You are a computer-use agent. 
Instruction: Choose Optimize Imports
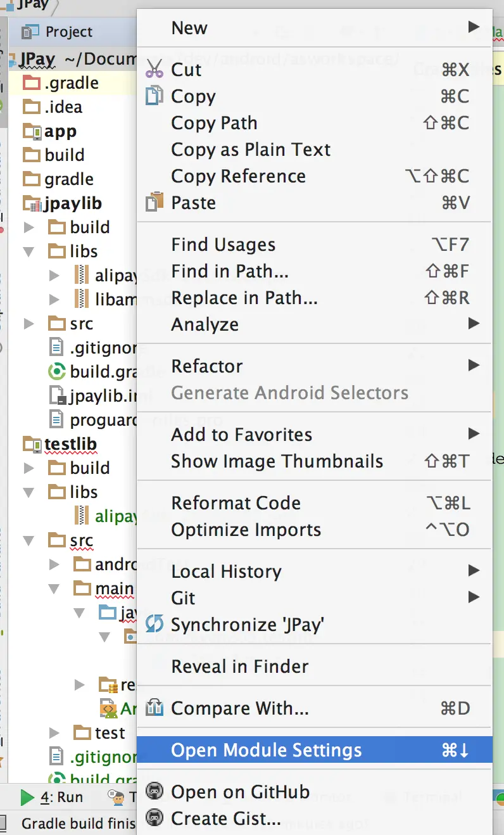point(315,529)
